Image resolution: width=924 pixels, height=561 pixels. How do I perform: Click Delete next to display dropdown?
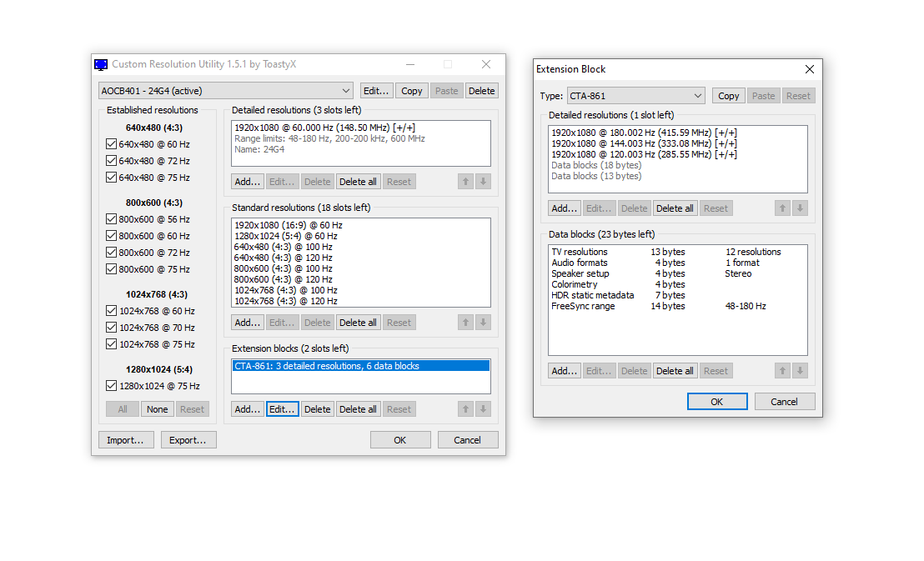(x=481, y=91)
